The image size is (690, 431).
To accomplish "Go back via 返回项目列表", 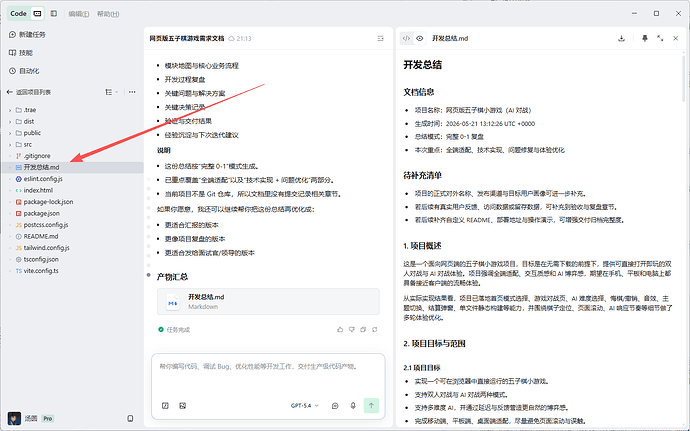I will click(x=29, y=92).
